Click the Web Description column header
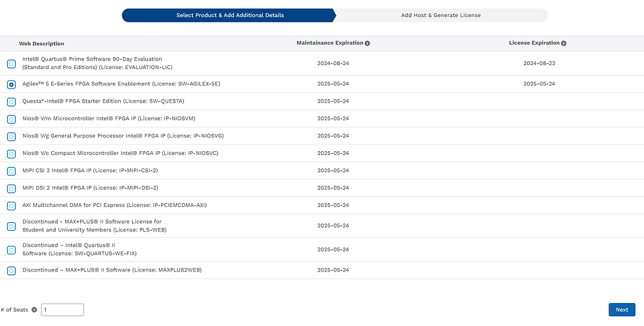644x326 pixels. click(x=41, y=43)
